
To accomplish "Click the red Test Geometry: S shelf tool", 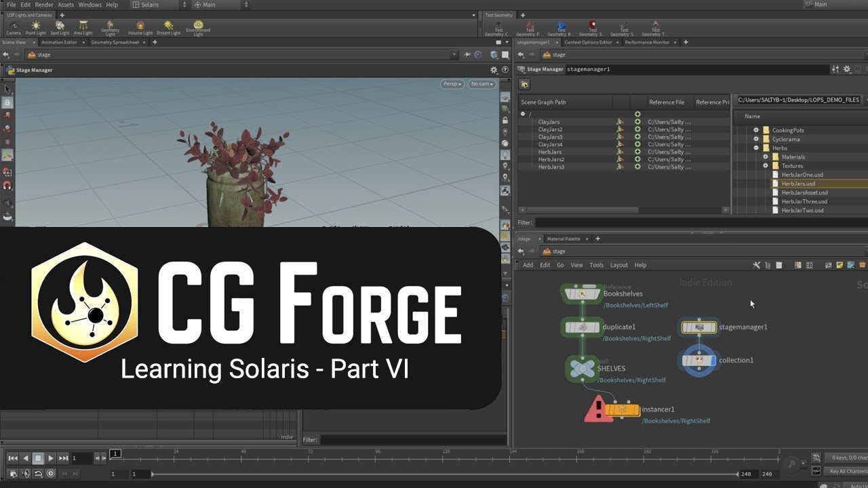I will 593,27.
